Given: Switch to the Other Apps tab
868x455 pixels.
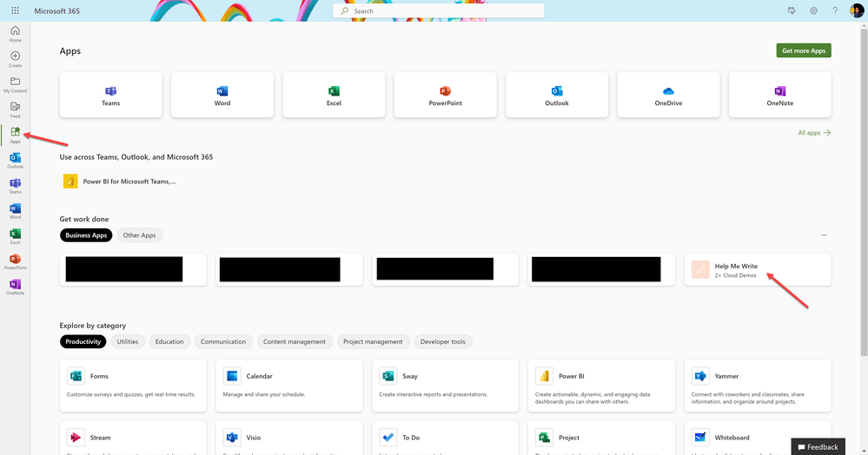Looking at the screenshot, I should (140, 235).
